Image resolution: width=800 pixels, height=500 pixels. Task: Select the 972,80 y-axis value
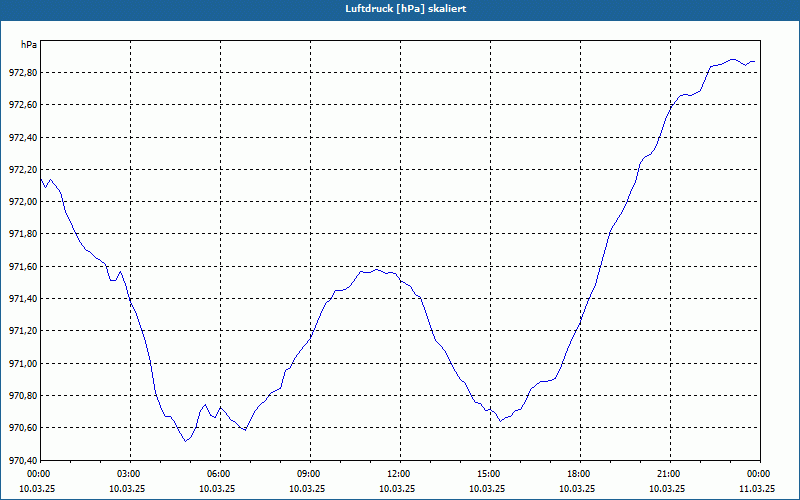coord(23,73)
